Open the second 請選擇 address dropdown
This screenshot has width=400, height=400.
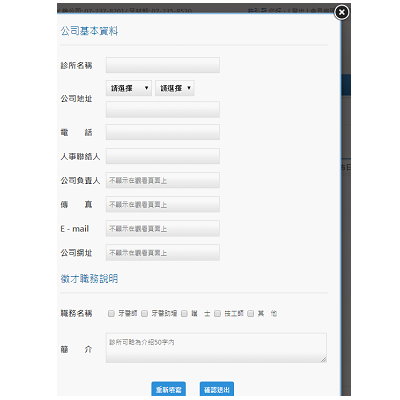[x=175, y=88]
